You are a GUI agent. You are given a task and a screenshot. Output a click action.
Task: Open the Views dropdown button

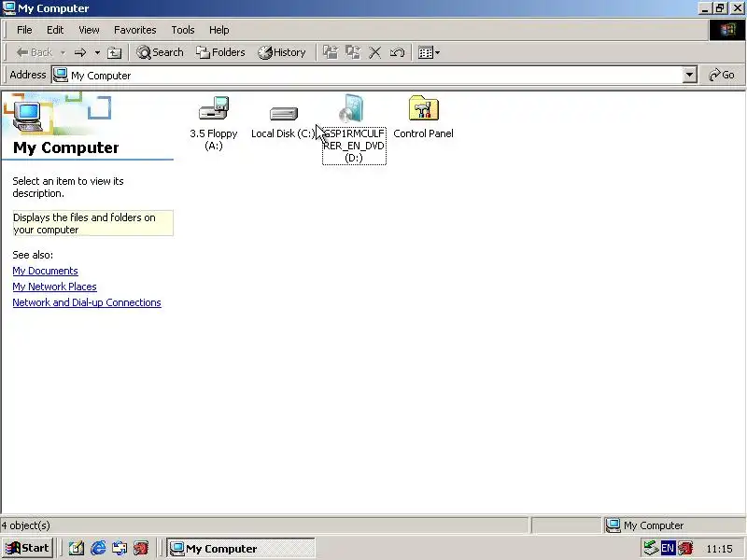[x=429, y=52]
